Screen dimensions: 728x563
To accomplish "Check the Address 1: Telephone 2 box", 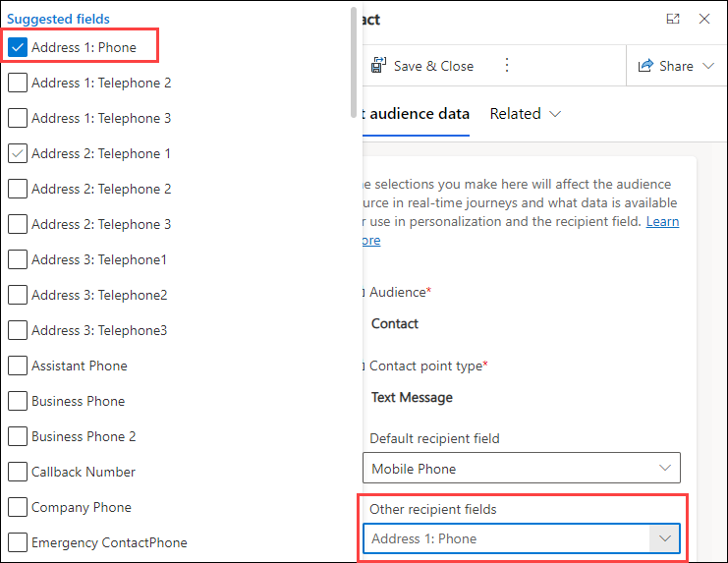I will [18, 83].
